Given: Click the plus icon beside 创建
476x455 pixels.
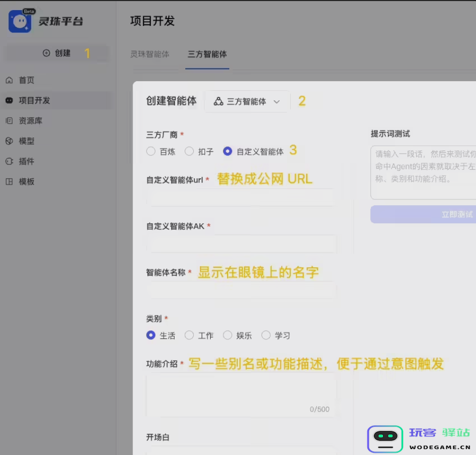Looking at the screenshot, I should [x=46, y=53].
